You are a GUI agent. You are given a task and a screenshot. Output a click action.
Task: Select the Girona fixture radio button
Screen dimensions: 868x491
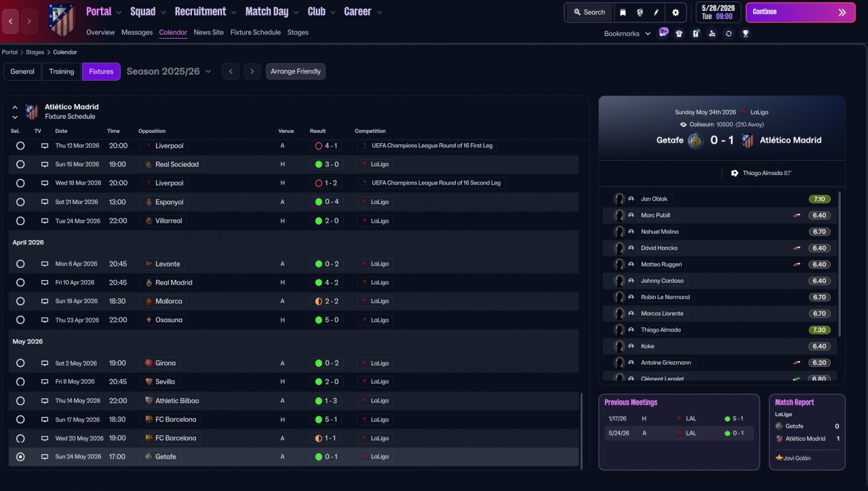pyautogui.click(x=20, y=364)
